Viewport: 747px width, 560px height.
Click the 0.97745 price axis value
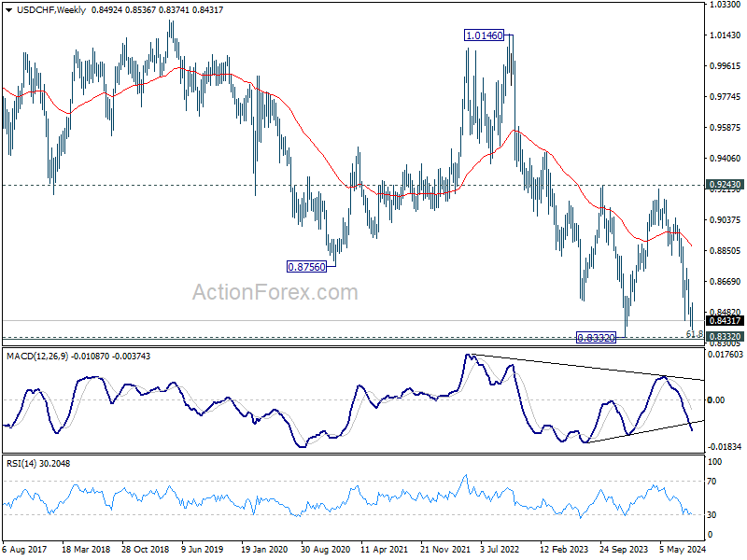pyautogui.click(x=726, y=97)
